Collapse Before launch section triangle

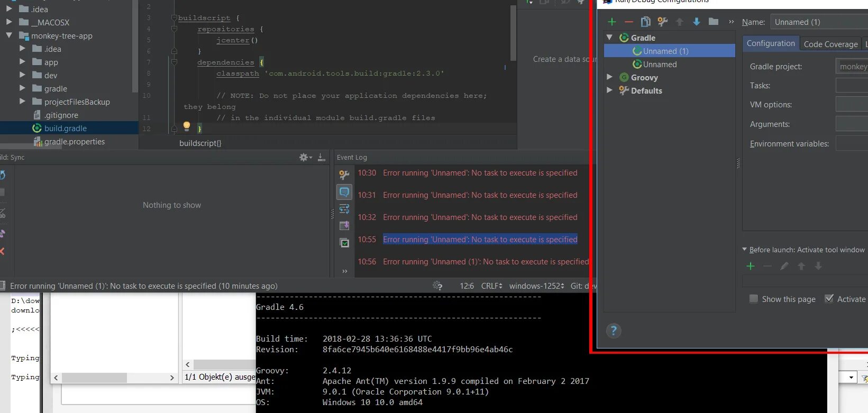(745, 249)
